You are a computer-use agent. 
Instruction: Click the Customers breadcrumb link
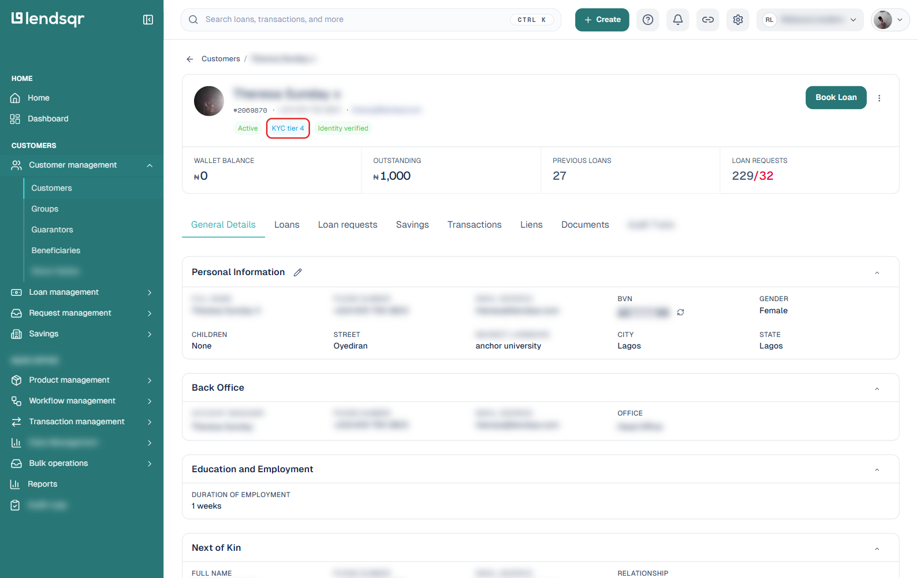[x=221, y=59]
